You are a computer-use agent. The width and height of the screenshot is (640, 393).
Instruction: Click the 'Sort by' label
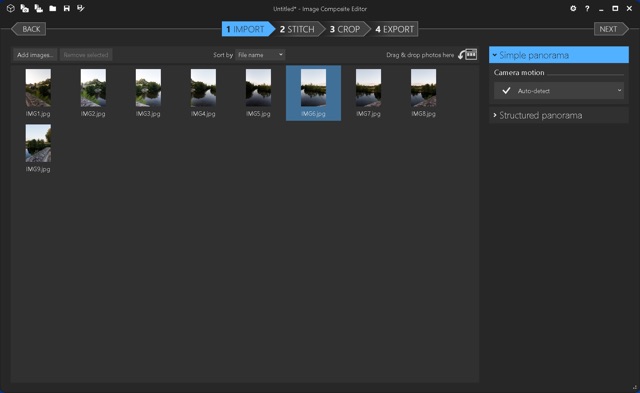point(223,55)
